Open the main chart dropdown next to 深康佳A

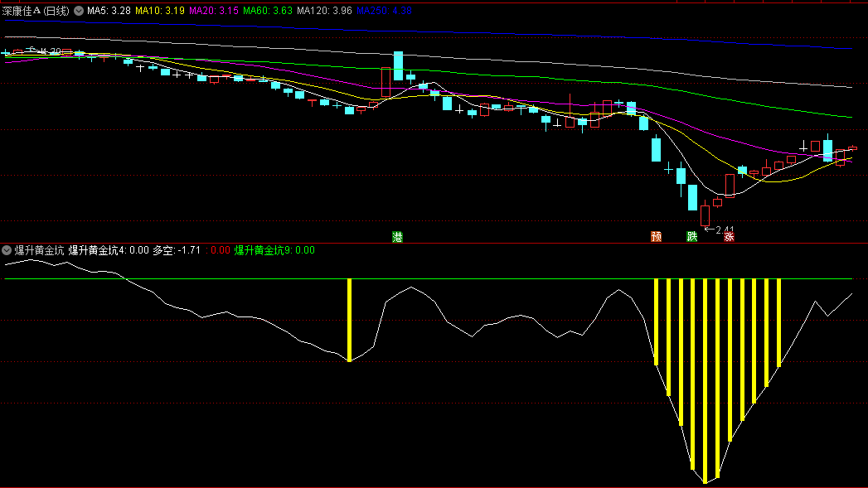(79, 11)
